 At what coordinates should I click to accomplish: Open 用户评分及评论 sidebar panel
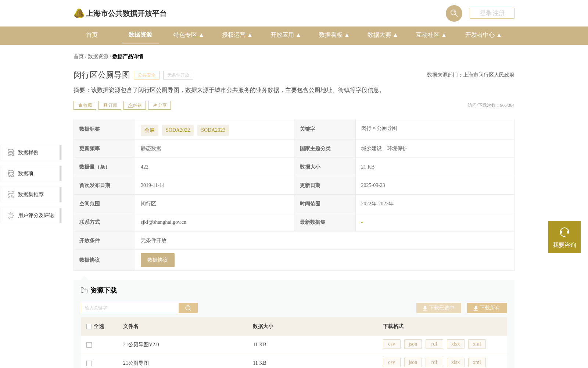click(x=31, y=215)
